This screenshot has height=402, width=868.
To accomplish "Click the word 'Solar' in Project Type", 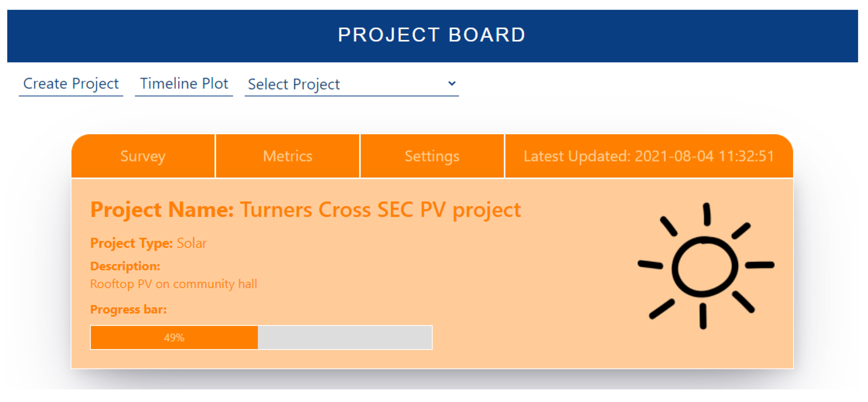I will [191, 243].
